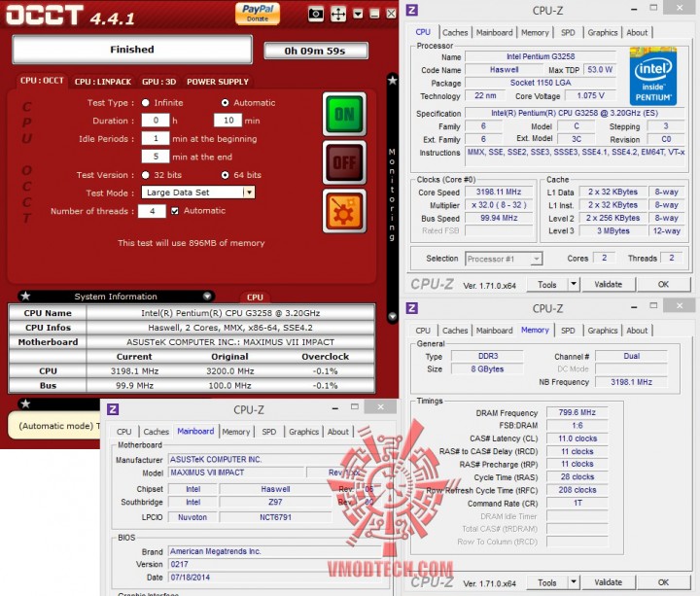Viewport: 700px width, 596px height.
Task: Click the vertical Monitoring panel bar
Action: (x=392, y=198)
